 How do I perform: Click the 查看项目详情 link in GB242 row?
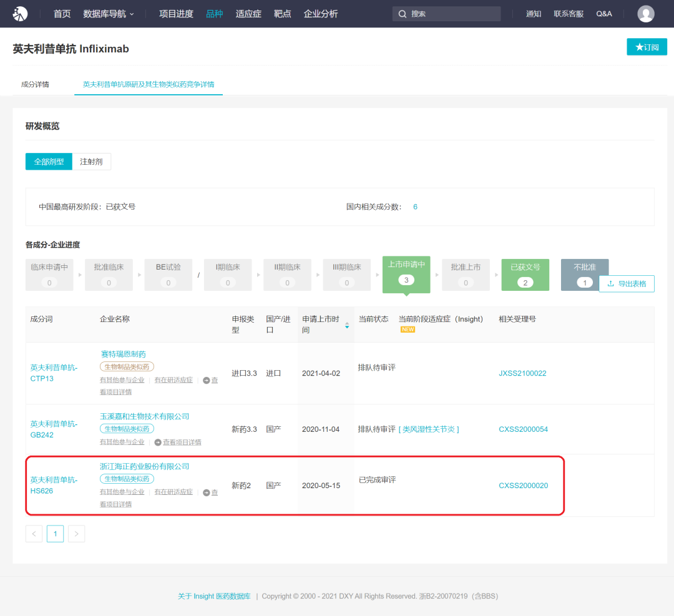(x=182, y=442)
